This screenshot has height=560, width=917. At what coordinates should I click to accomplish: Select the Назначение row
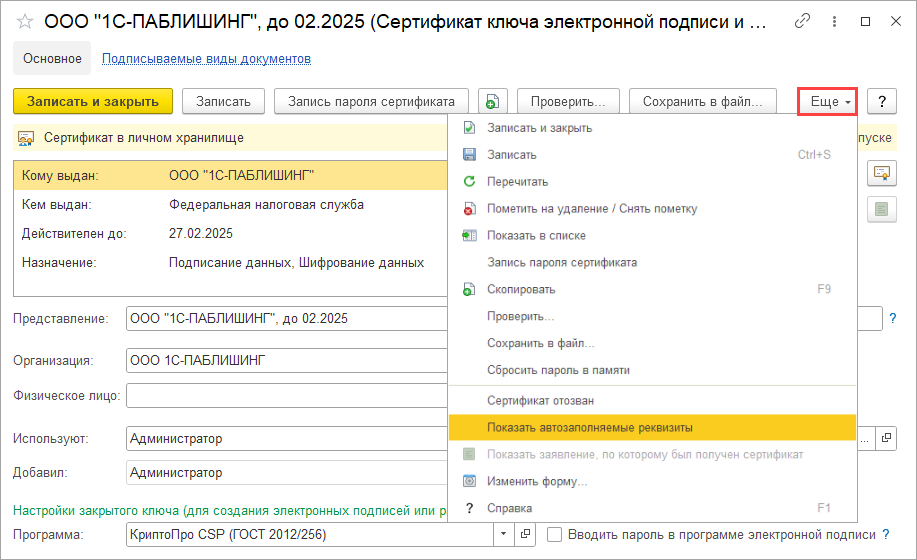(x=230, y=262)
